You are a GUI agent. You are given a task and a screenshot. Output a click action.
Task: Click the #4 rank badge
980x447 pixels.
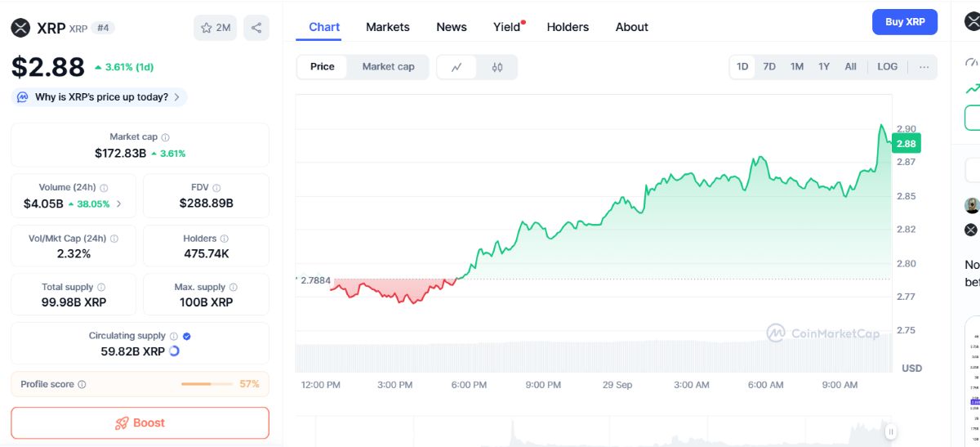pos(104,28)
